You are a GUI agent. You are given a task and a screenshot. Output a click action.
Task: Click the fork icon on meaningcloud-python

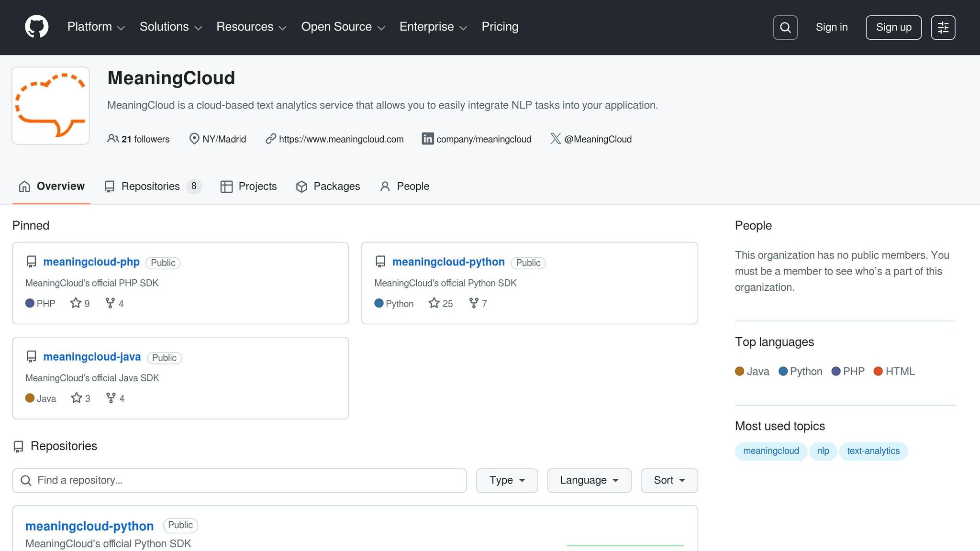coord(473,303)
